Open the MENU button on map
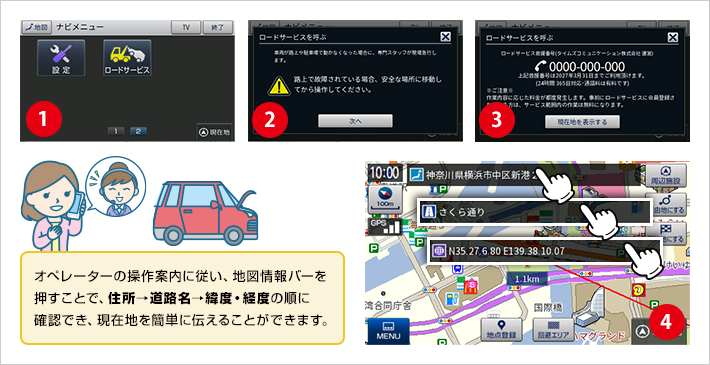This screenshot has width=710, height=365. tap(388, 331)
